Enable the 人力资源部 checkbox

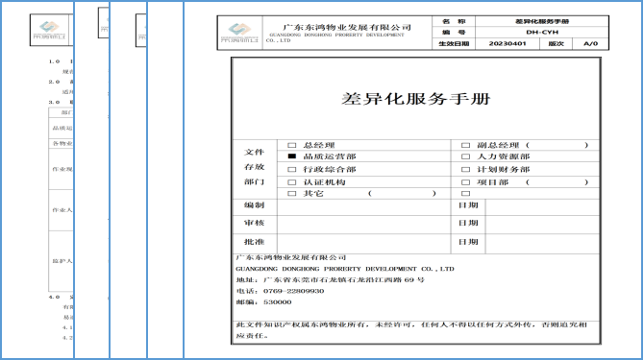tap(465, 156)
